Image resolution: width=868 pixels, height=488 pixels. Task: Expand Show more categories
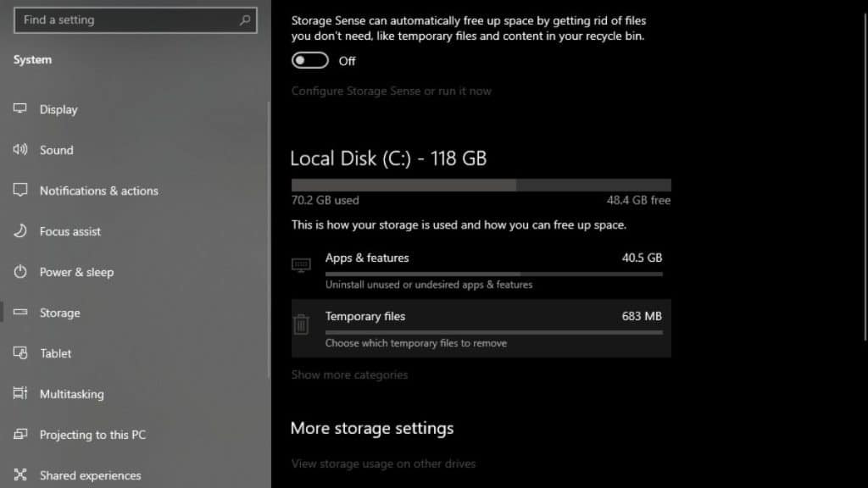pos(349,374)
